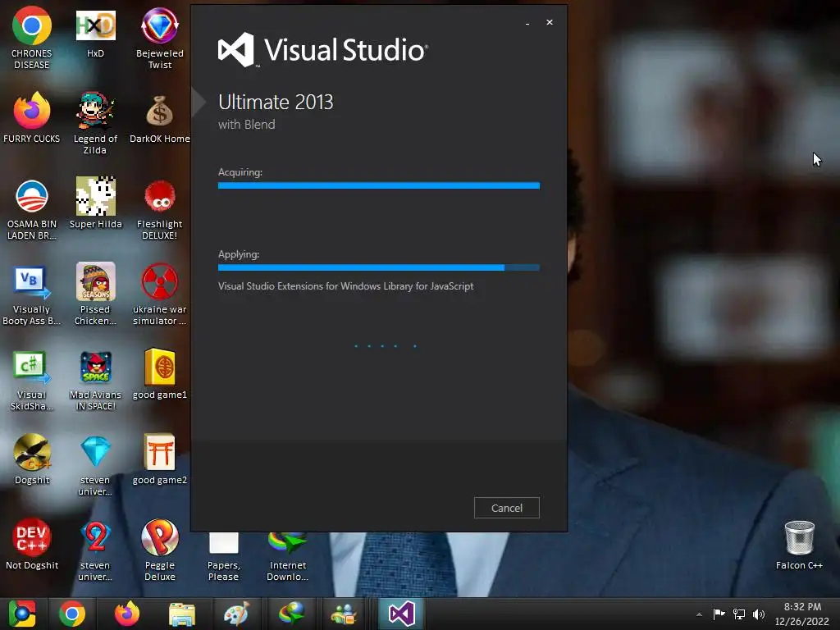The width and height of the screenshot is (840, 630).
Task: Show hidden system tray icons arrow
Action: [699, 614]
